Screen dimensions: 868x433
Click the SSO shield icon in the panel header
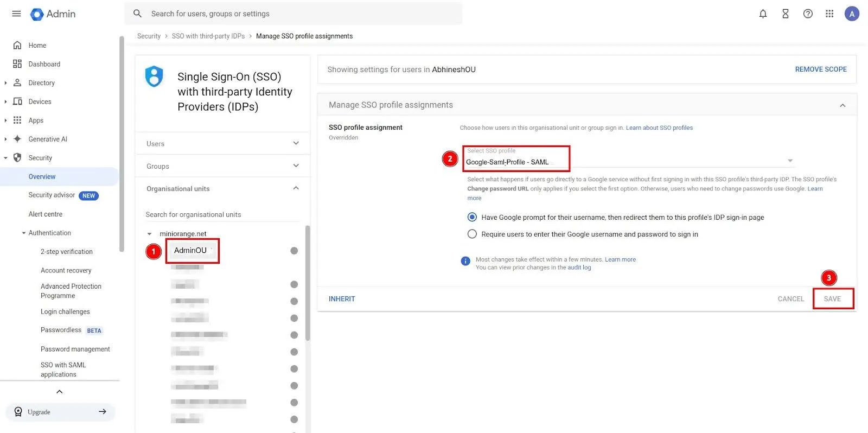pos(154,77)
